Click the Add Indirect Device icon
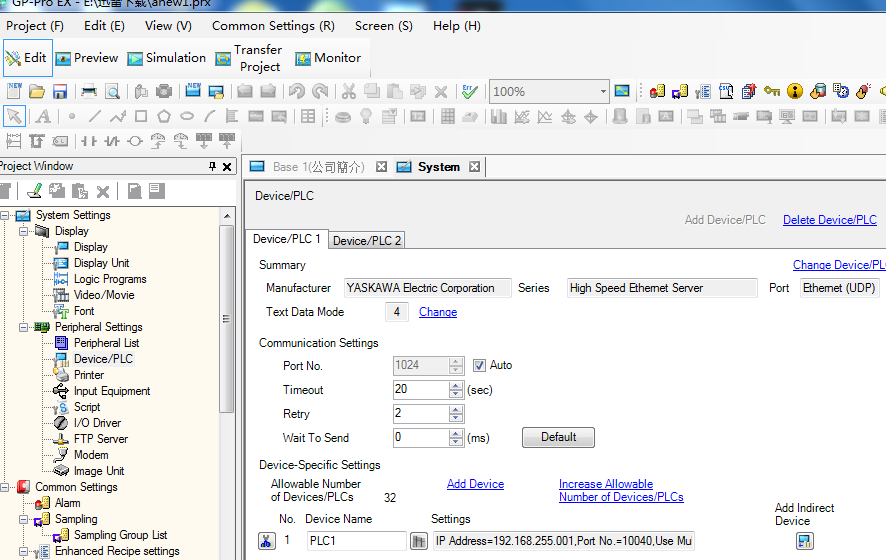The width and height of the screenshot is (886, 560). point(804,541)
